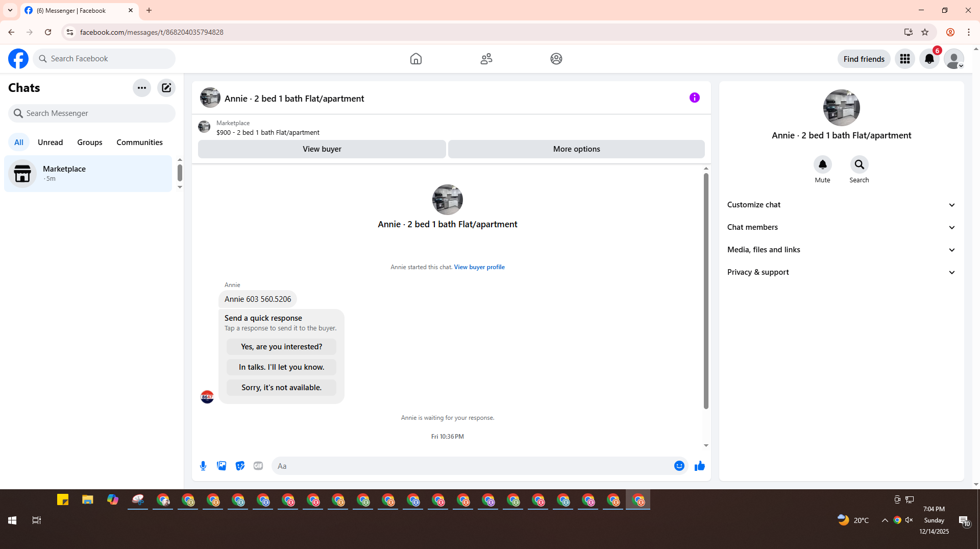Open File Explorer from the taskbar
The image size is (980, 549).
click(88, 500)
